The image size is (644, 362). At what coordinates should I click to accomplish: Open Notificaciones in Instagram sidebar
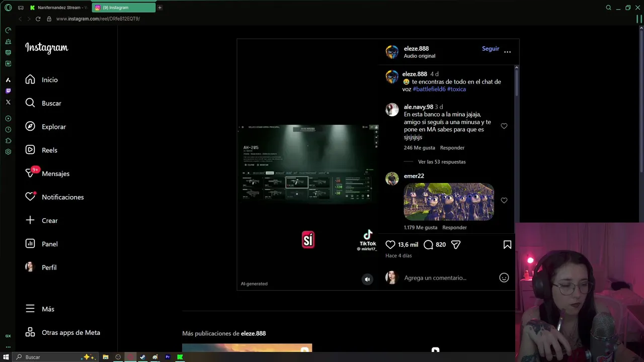54,197
